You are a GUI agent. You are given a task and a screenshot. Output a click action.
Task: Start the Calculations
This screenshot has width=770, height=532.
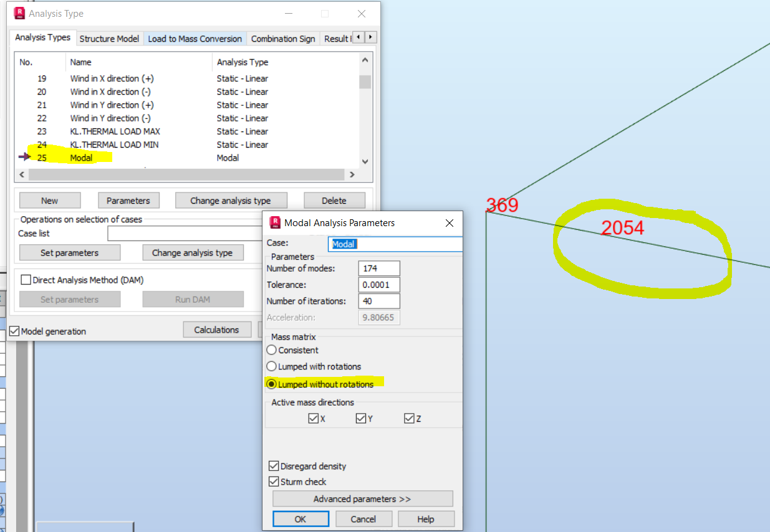coord(217,329)
